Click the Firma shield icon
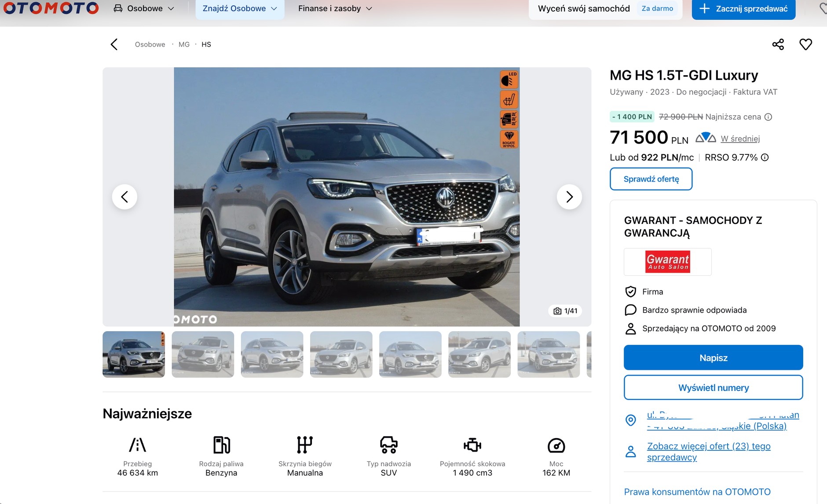The image size is (827, 504). [x=631, y=292]
